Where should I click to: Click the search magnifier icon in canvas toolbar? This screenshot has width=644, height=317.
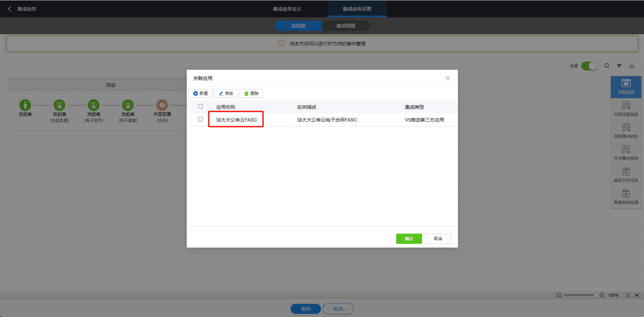[x=607, y=66]
